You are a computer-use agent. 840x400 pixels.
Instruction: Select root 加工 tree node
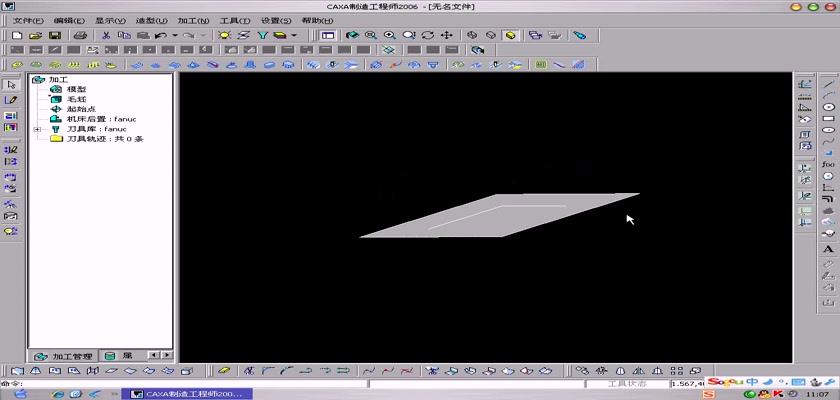pyautogui.click(x=58, y=79)
